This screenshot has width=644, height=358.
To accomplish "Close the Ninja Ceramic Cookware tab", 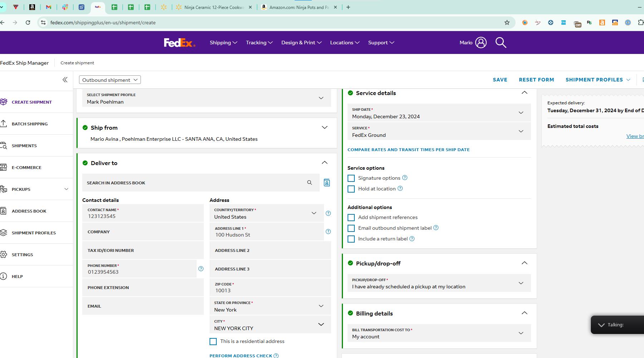I will pos(250,7).
